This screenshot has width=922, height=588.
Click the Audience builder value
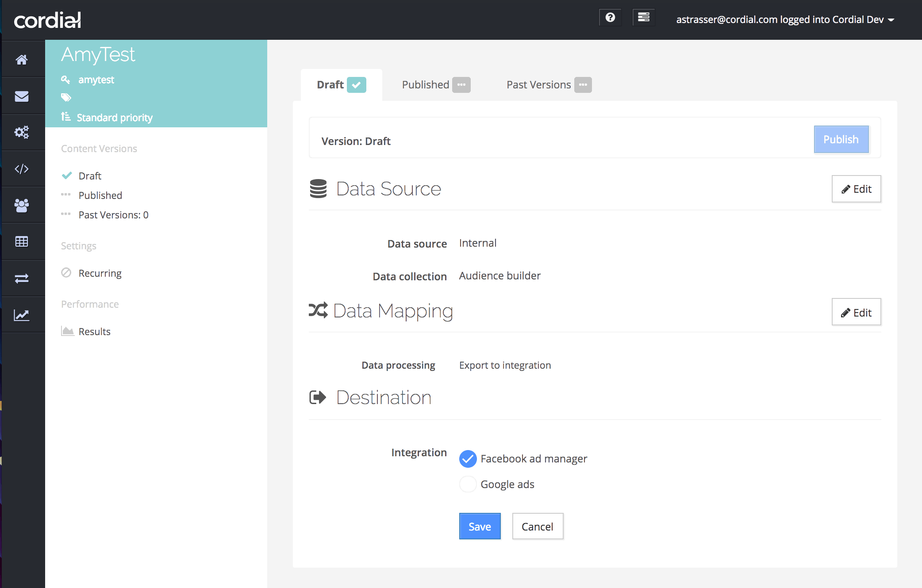[x=499, y=275]
